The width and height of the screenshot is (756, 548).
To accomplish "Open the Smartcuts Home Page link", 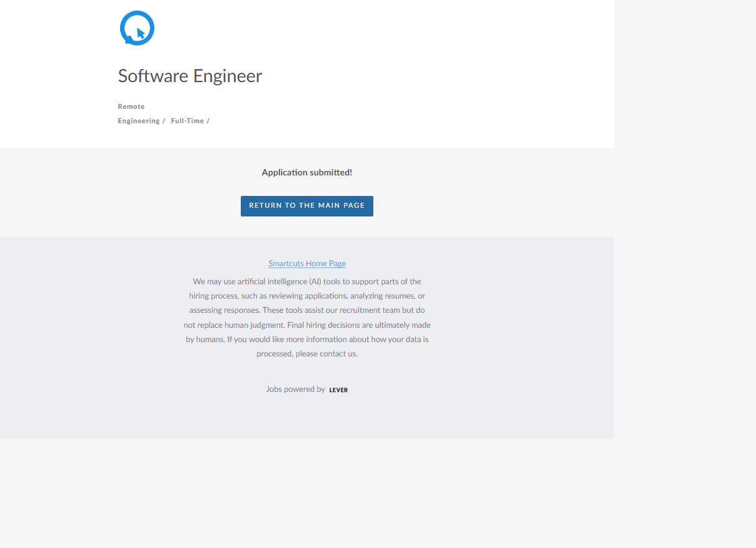I will coord(307,264).
